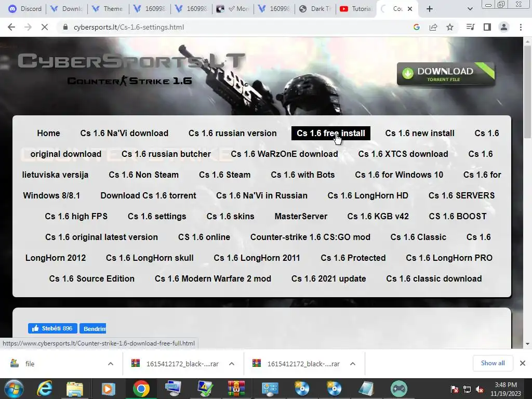Image resolution: width=532 pixels, height=399 pixels.
Task: Open Cs 1.6 Source Edition link
Action: click(91, 278)
